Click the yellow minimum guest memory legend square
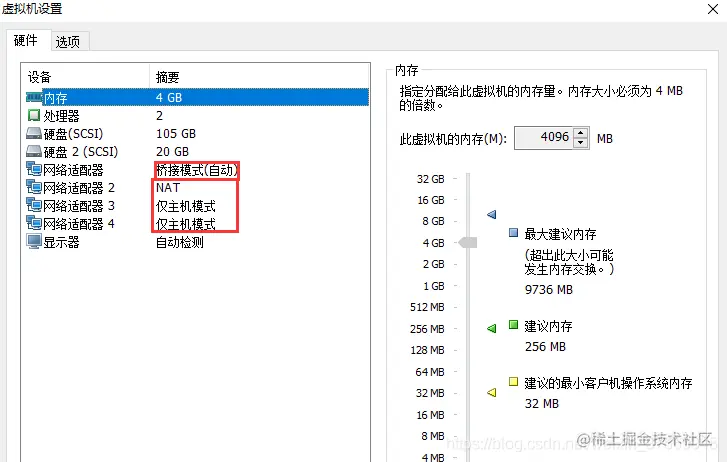The image size is (727, 462). [x=513, y=382]
